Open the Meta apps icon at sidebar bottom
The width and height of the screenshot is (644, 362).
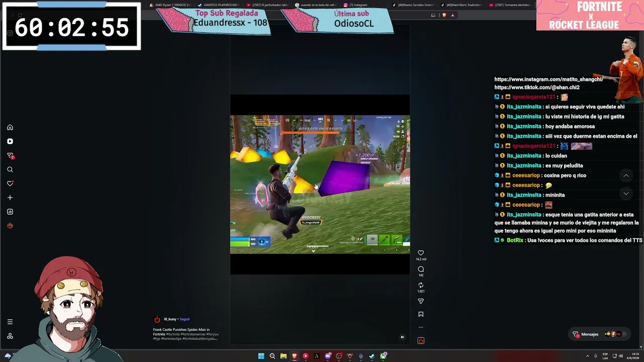click(10, 336)
